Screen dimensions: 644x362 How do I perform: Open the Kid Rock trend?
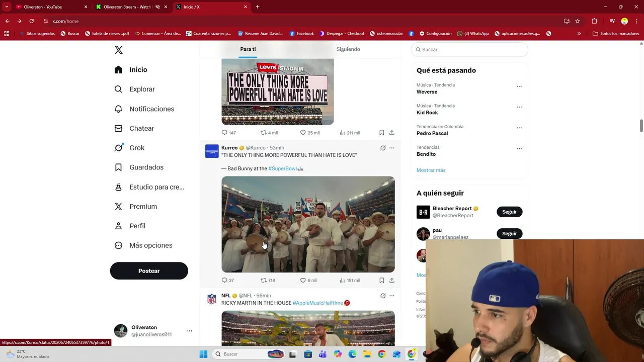tap(427, 113)
